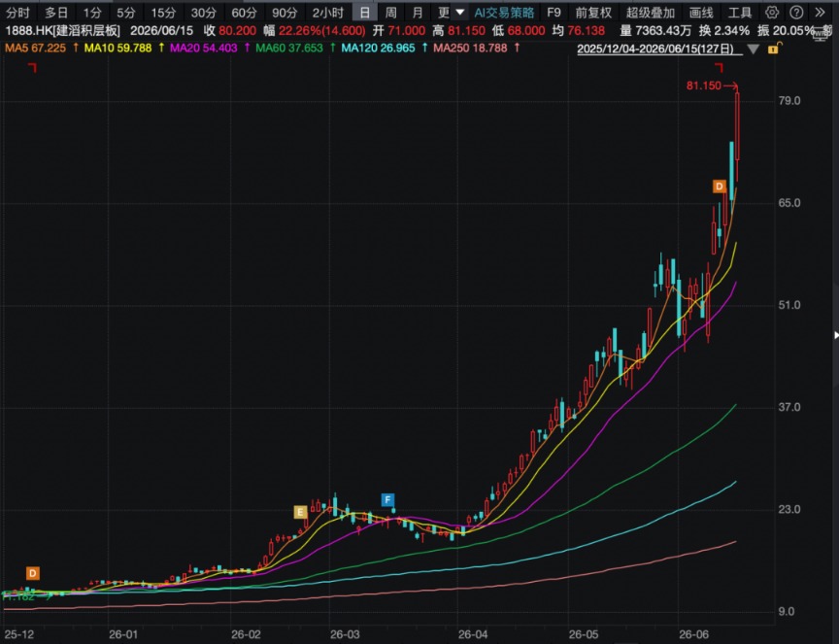Switch to 60分 timeframe tab
This screenshot has height=644, width=839.
(244, 13)
